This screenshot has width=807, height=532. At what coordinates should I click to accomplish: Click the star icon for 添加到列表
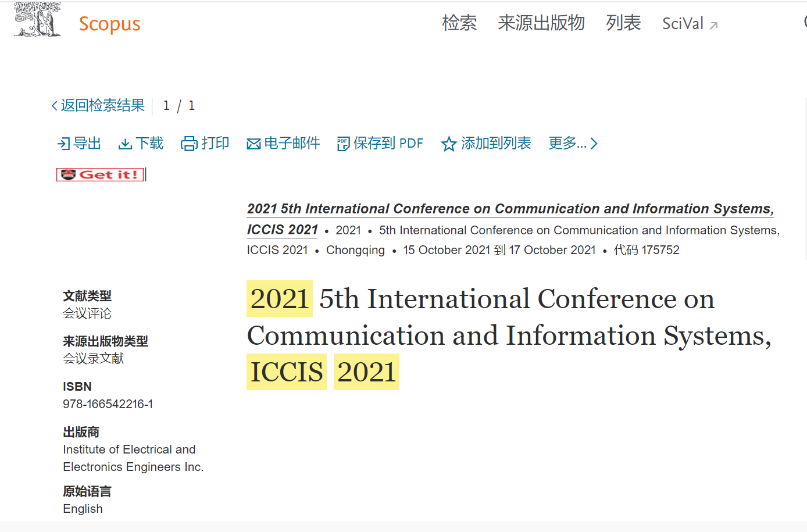pos(449,144)
